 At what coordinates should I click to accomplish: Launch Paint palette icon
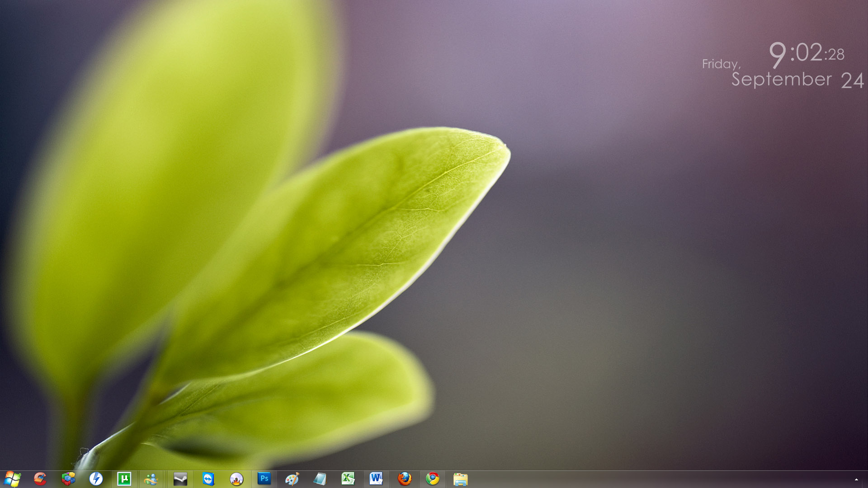coord(292,479)
